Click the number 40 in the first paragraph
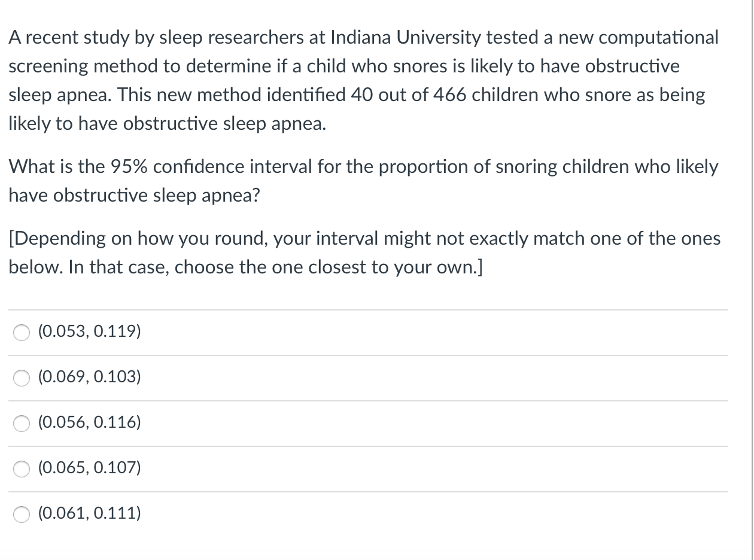The width and height of the screenshot is (754, 560). 363,95
